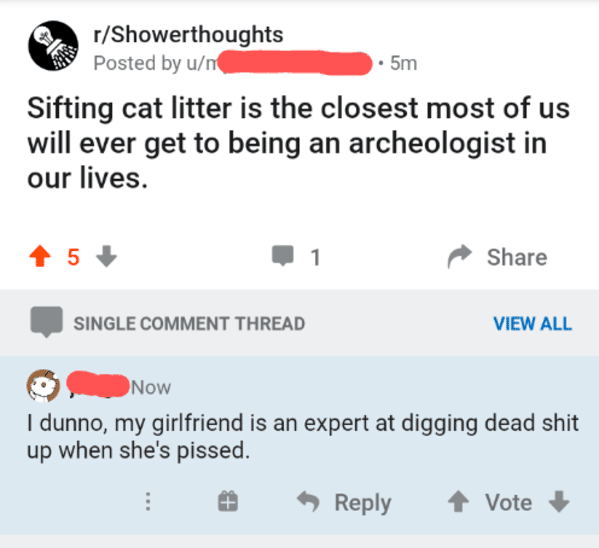Open the Showerthoughts subreddit avatar
The image size is (599, 548).
[53, 45]
